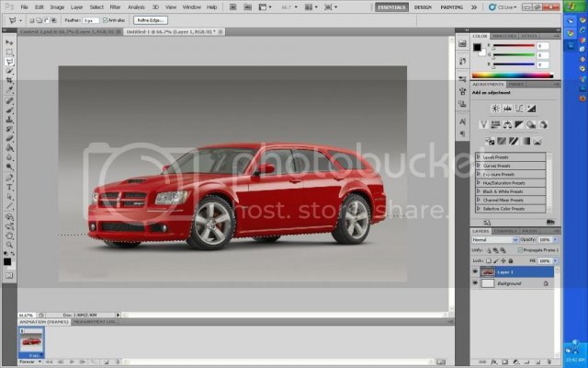Select the Horizontal Type tool

pyautogui.click(x=9, y=188)
